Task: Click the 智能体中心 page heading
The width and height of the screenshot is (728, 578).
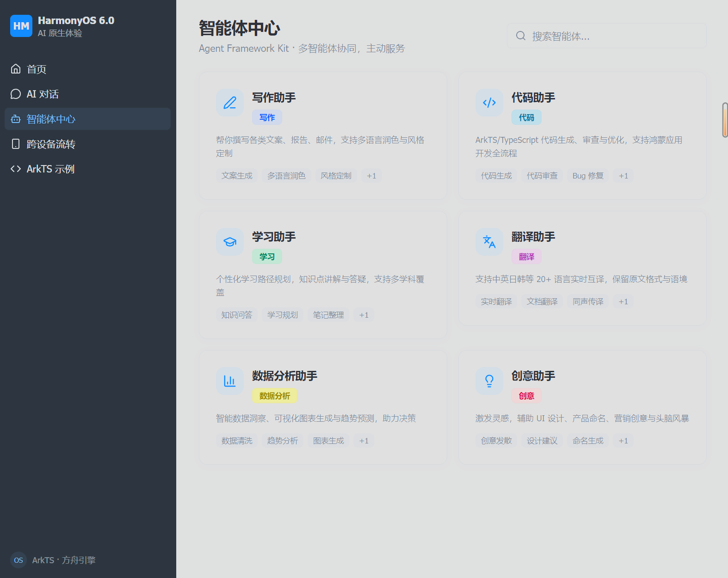Action: [x=240, y=28]
